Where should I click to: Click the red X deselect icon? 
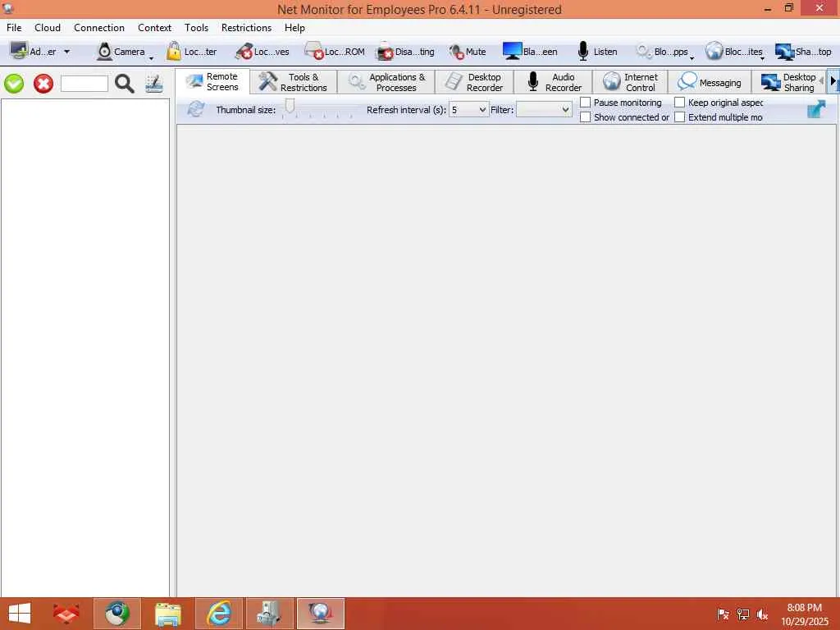pos(43,84)
